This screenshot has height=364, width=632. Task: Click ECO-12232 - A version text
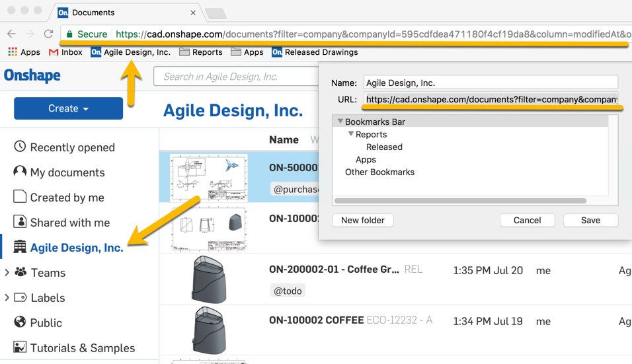[x=399, y=320]
